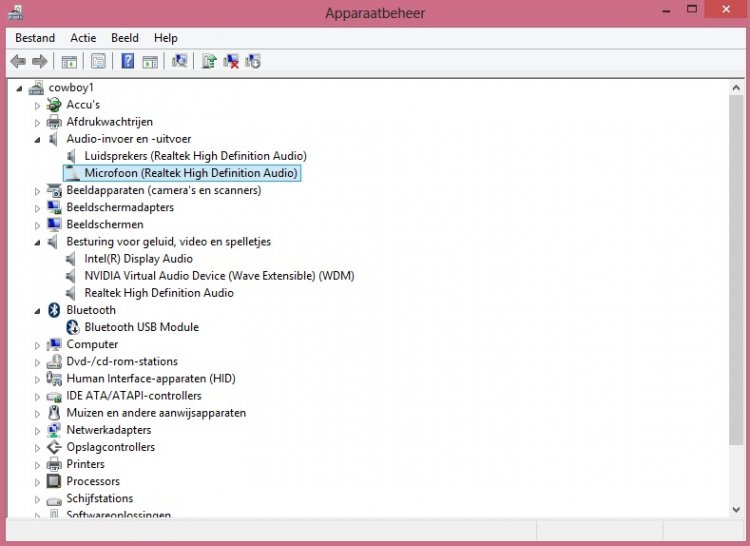Click the Apparaatbeheer title bar app icon
Viewport: 750px width, 546px height.
(x=16, y=12)
